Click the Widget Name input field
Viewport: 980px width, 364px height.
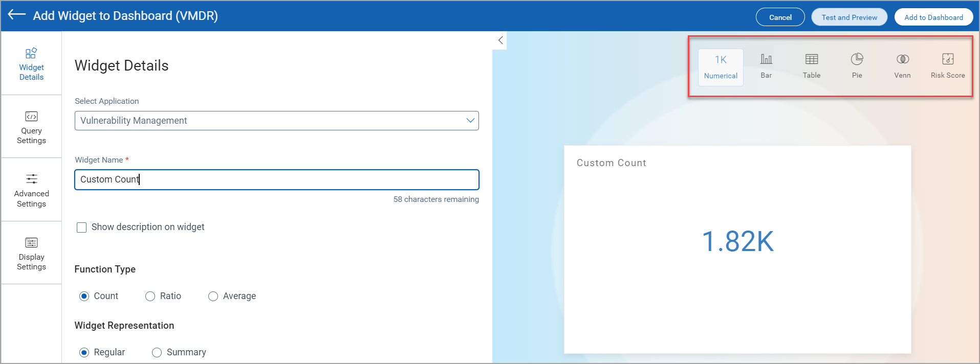pyautogui.click(x=277, y=179)
